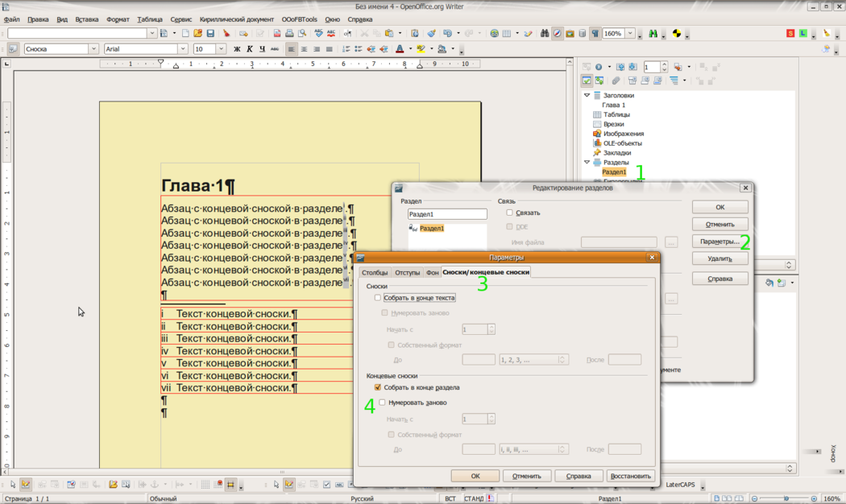The image size is (846, 504).
Task: Justify the paragraph text
Action: [x=329, y=49]
